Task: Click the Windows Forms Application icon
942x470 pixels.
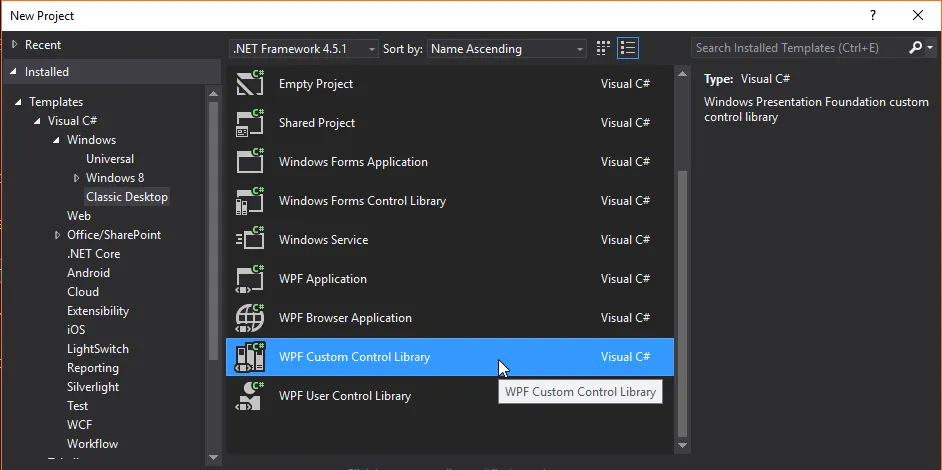Action: pyautogui.click(x=250, y=162)
